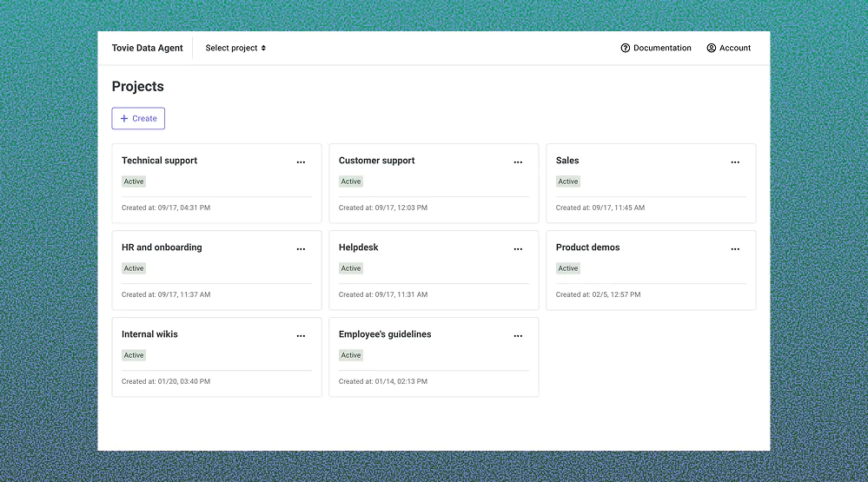Open the Helpdesk project title

359,248
